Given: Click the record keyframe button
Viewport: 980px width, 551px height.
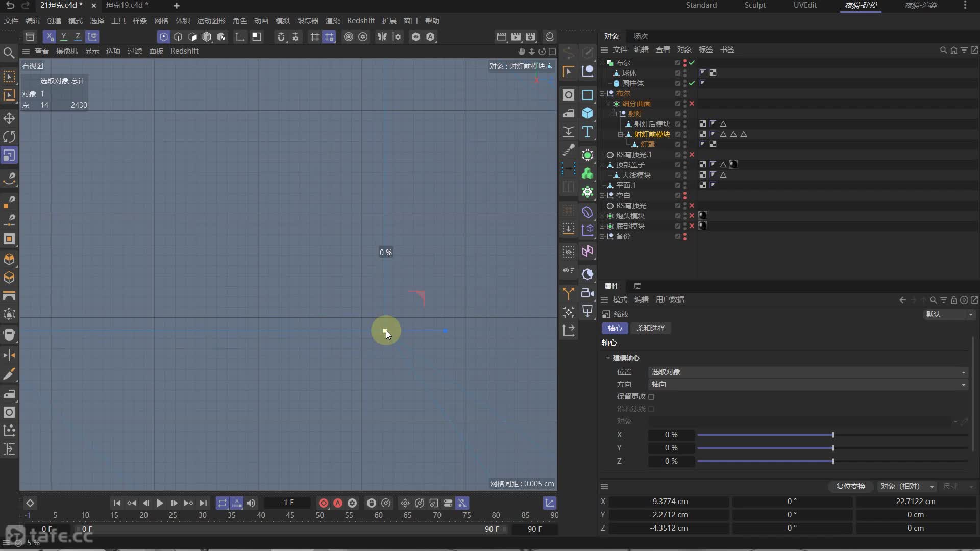Looking at the screenshot, I should coord(324,503).
